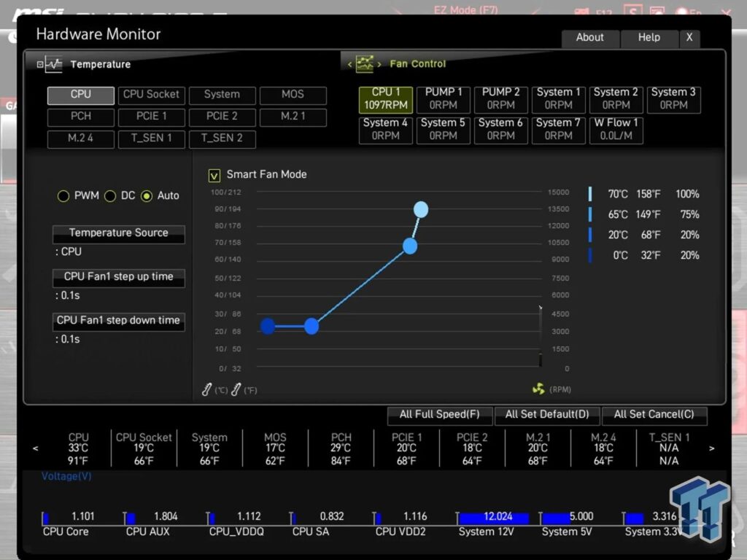Open the Help tab

coord(649,38)
